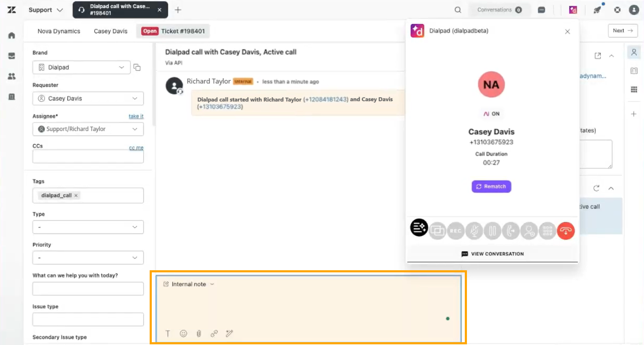Switch to Nova Dynamics tab
Screen dimensions: 644x345
(59, 31)
